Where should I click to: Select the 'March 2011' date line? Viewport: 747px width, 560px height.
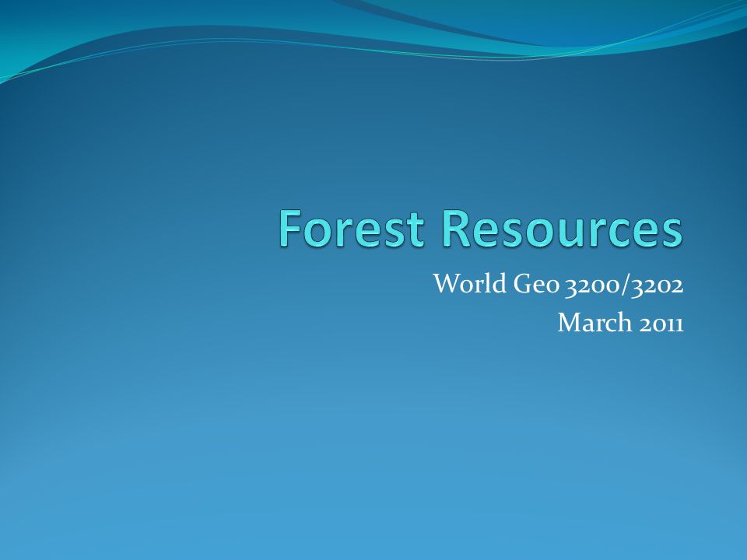620,322
